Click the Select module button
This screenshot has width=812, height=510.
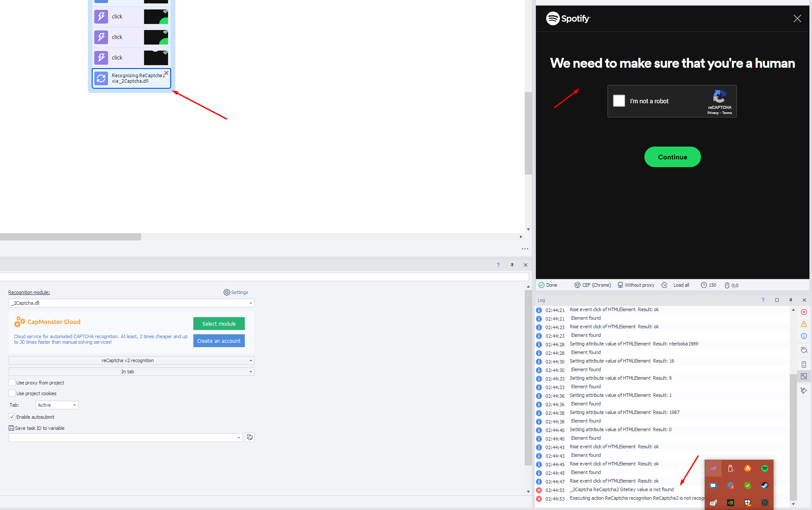tap(219, 324)
